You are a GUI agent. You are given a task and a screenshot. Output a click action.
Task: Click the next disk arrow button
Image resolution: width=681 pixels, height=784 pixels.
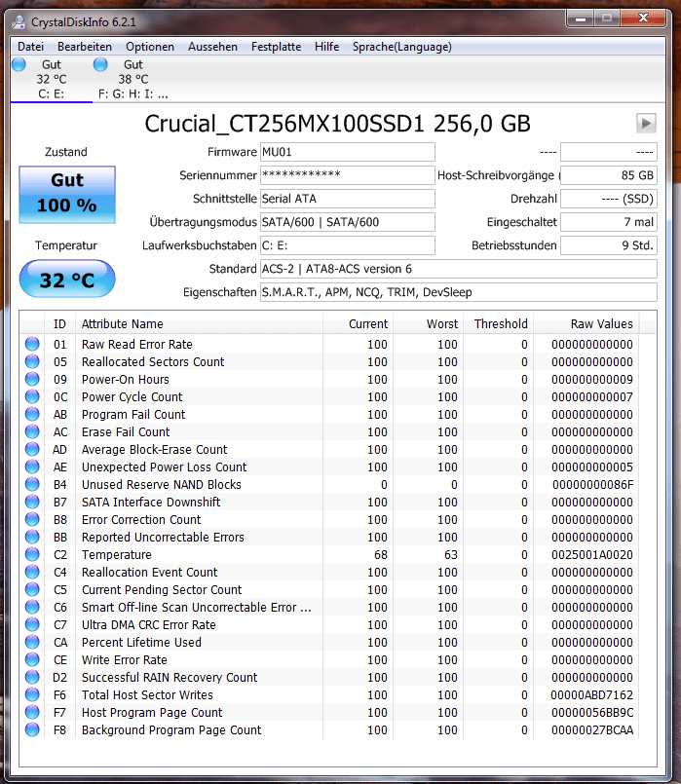[646, 123]
